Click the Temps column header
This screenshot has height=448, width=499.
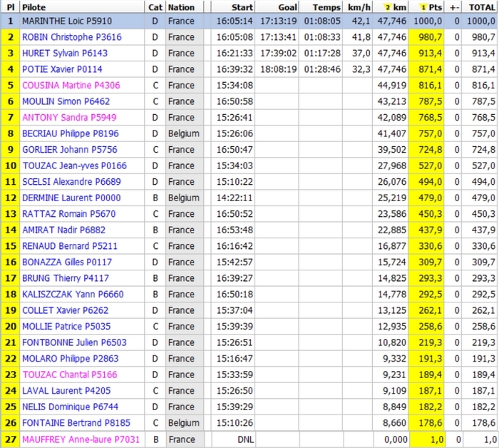coord(326,7)
